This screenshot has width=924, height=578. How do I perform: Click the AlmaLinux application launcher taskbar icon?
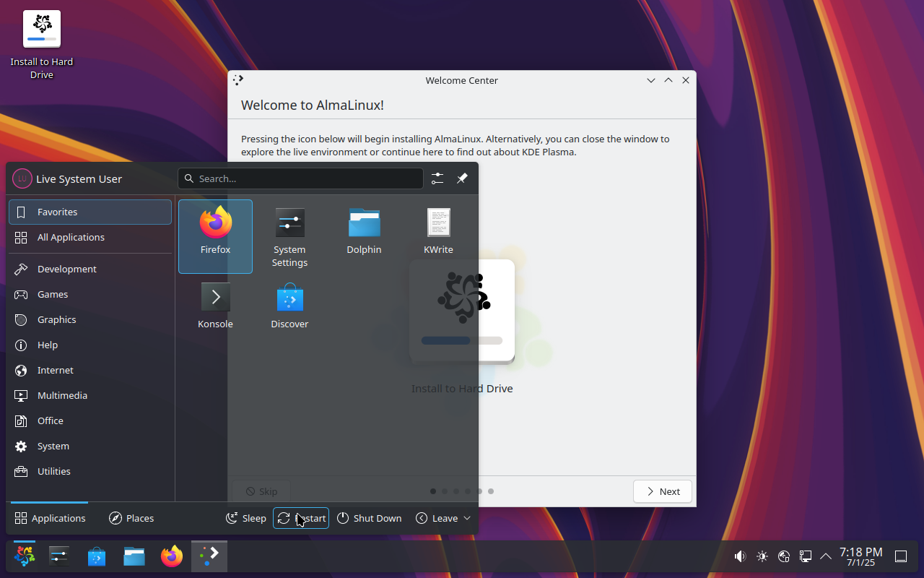click(25, 556)
